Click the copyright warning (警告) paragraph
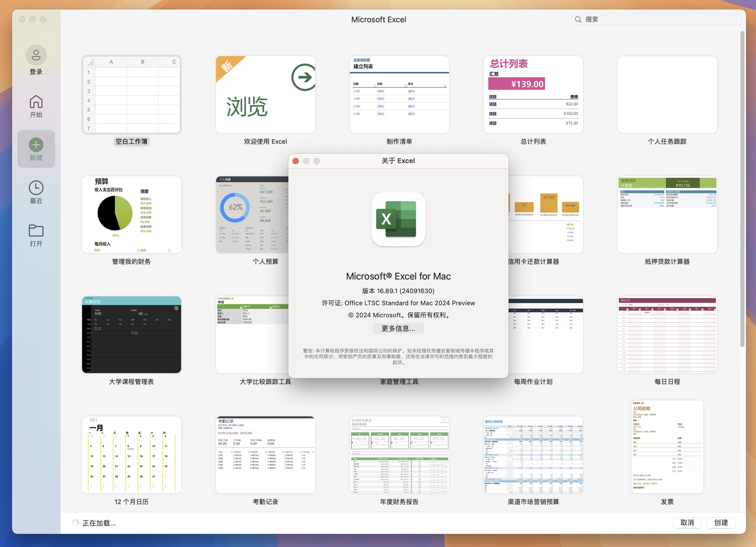Screen dimensions: 756x547 pos(398,356)
